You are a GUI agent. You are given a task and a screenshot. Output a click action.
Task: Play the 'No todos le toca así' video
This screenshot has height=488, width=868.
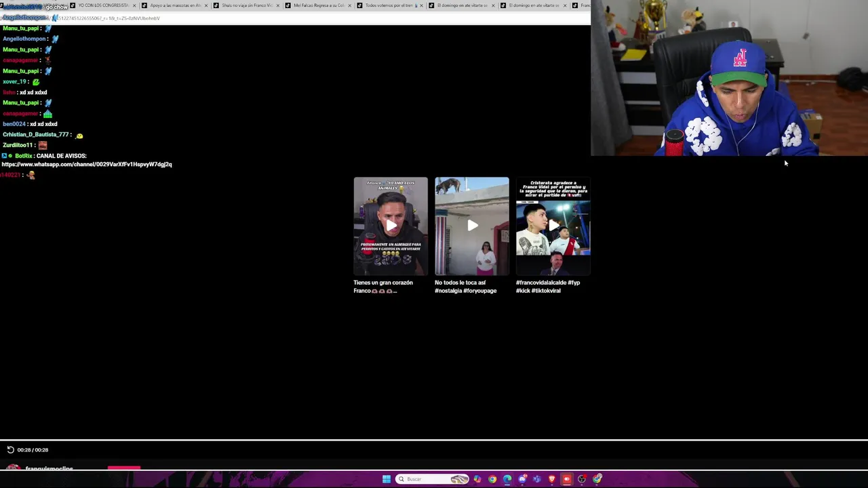click(472, 226)
